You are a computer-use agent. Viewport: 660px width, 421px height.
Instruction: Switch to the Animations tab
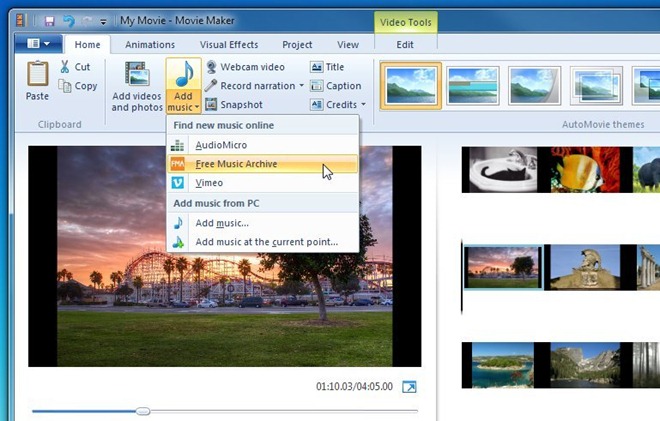(x=149, y=45)
